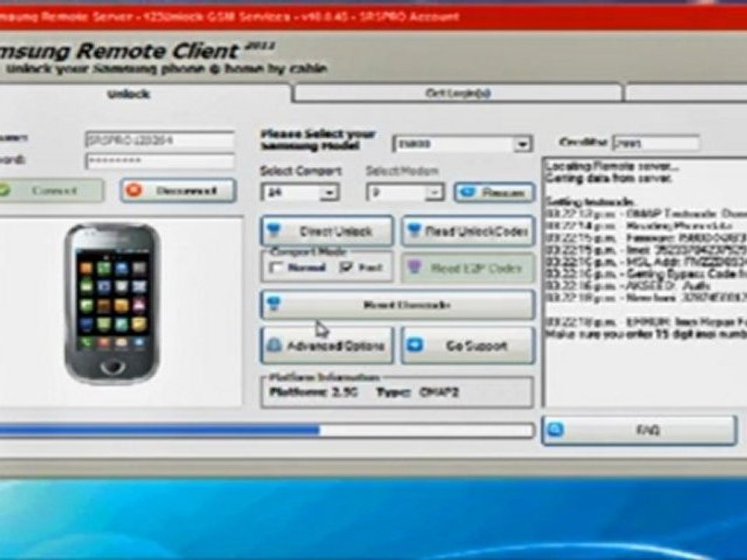747x560 pixels.
Task: Start Direct Unlock
Action: click(328, 232)
